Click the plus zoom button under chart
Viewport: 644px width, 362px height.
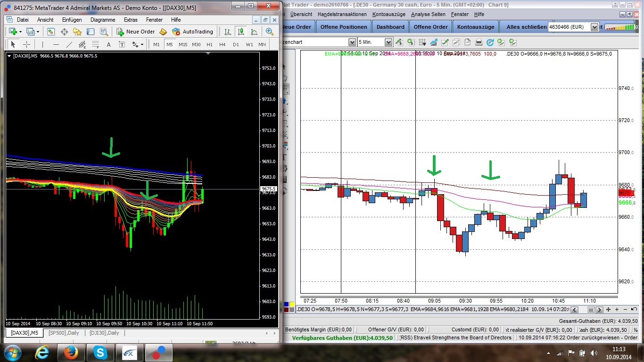[617, 309]
